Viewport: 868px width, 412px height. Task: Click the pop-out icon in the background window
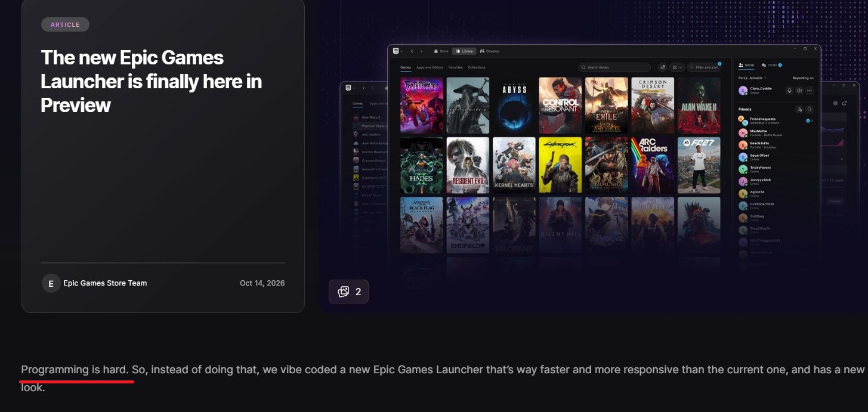coord(844,104)
